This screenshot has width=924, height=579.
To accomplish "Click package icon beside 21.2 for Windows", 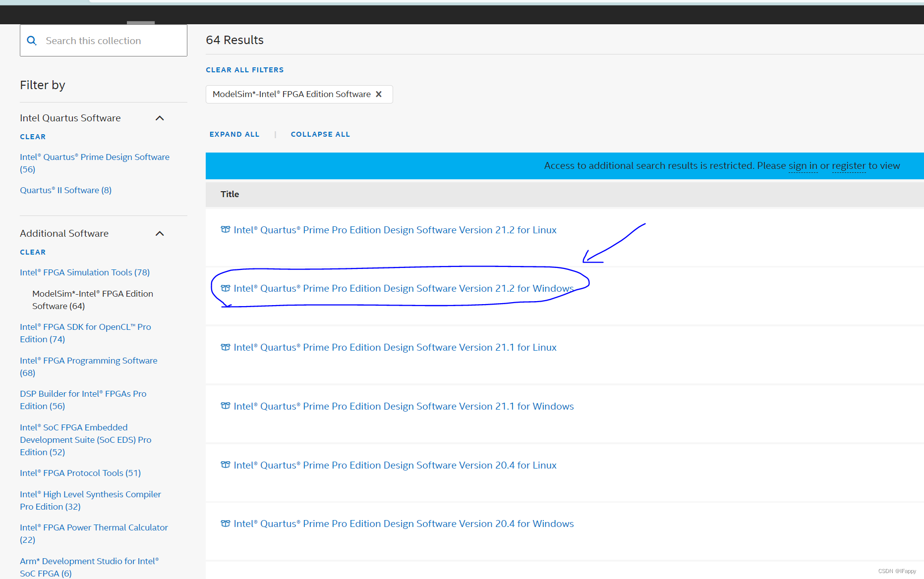I will coord(226,288).
